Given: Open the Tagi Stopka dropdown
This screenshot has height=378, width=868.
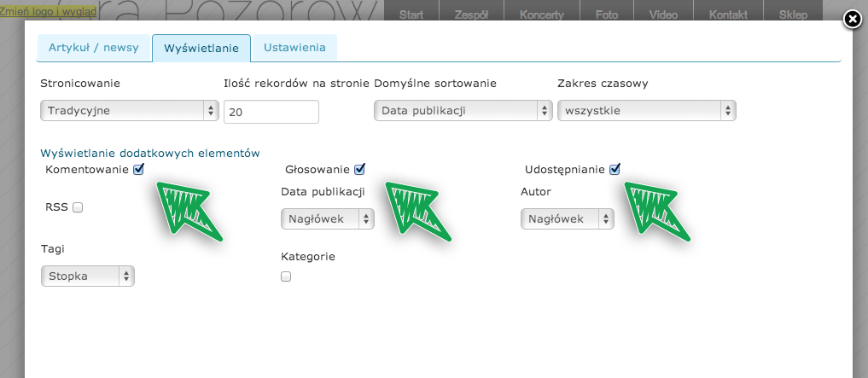Looking at the screenshot, I should coord(88,276).
